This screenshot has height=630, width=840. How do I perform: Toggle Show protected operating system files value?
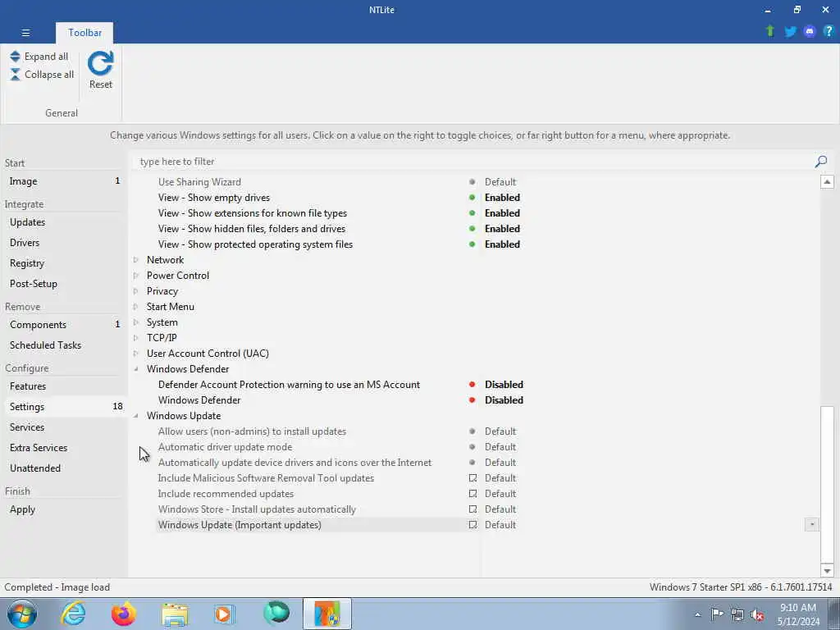point(502,244)
